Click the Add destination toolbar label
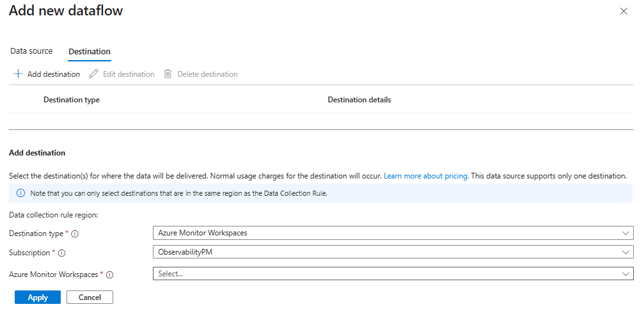The width and height of the screenshot is (644, 309). click(54, 74)
